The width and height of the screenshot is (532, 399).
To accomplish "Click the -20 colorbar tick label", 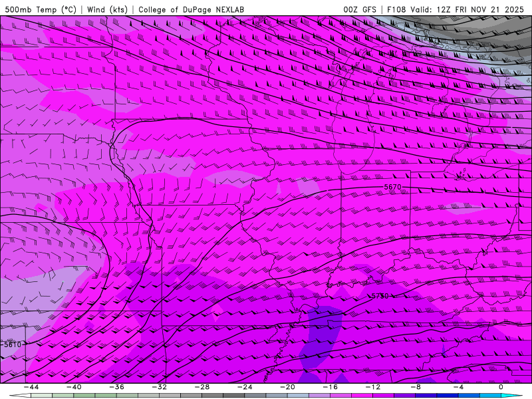I will coord(288,387).
